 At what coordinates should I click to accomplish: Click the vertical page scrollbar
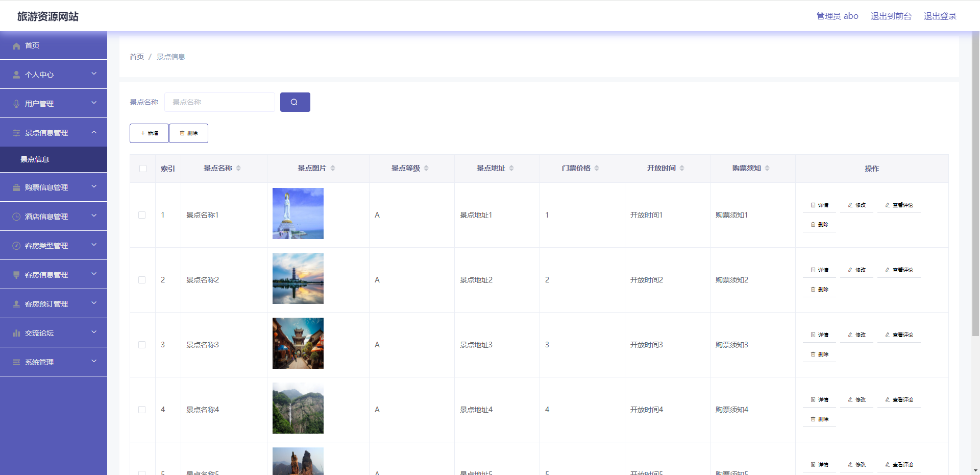(x=975, y=184)
